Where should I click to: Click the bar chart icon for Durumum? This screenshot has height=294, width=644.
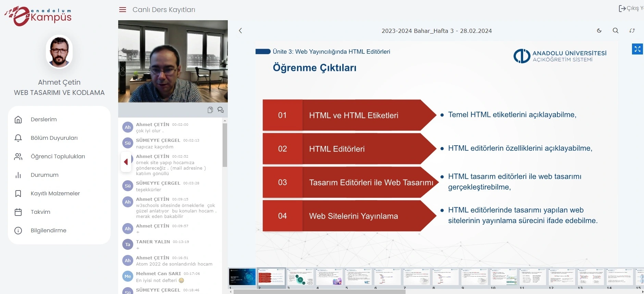click(18, 175)
